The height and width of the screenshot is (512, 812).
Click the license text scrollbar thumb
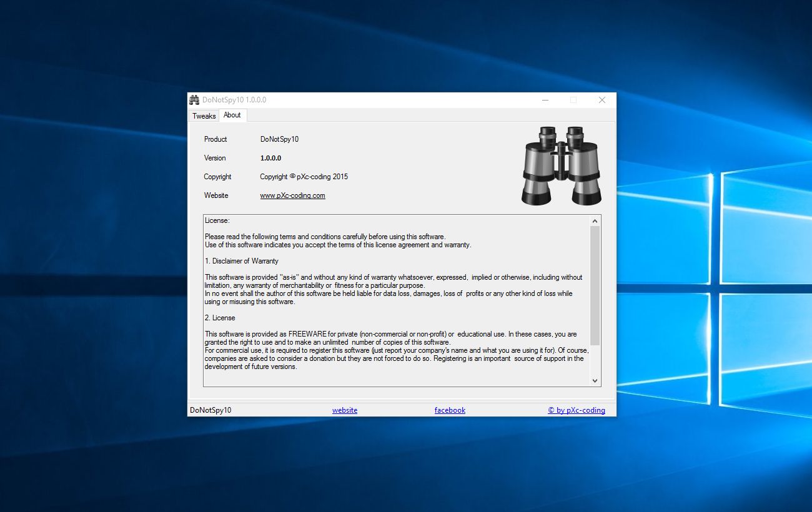(595, 285)
